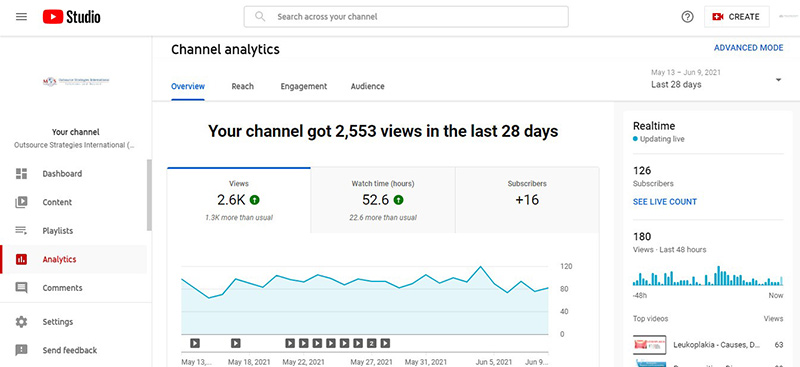800x367 pixels.
Task: Open the Last 28 days date range dropdown
Action: [716, 79]
